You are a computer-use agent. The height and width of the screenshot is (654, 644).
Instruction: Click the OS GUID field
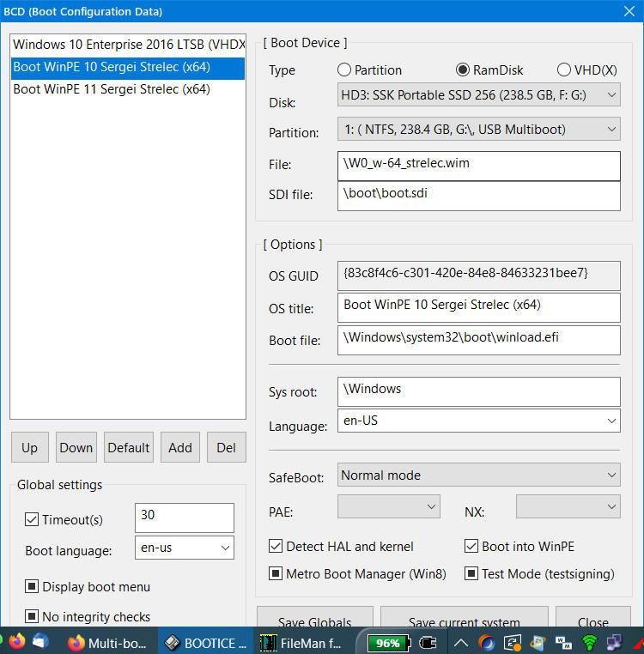479,276
